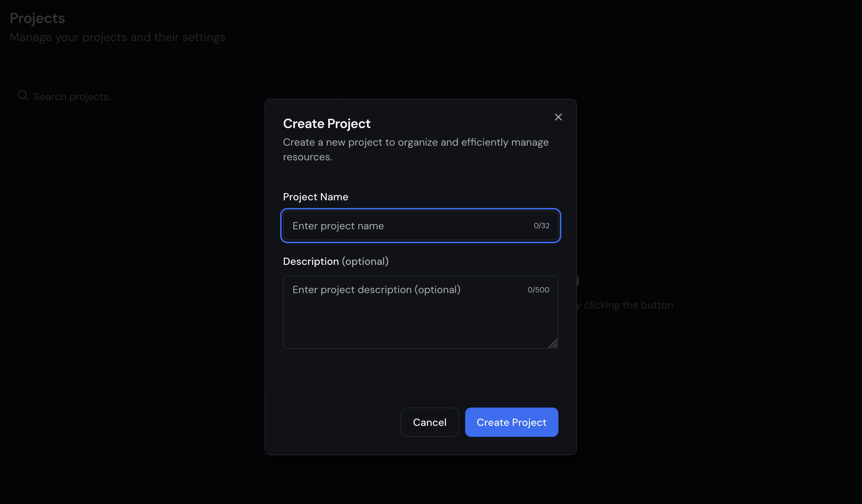This screenshot has width=862, height=504.
Task: Click the search icon beside Search projects
Action: click(22, 96)
